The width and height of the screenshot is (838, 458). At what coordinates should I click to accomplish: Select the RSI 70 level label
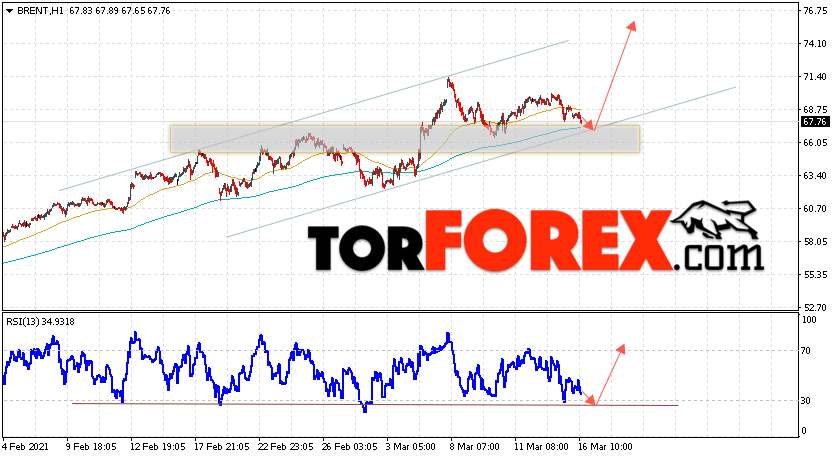point(807,351)
